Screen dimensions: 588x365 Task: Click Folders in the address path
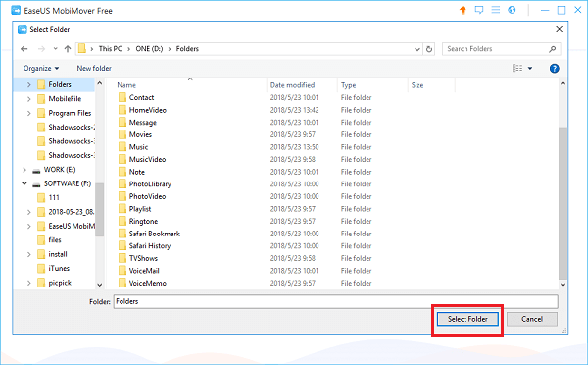click(187, 49)
